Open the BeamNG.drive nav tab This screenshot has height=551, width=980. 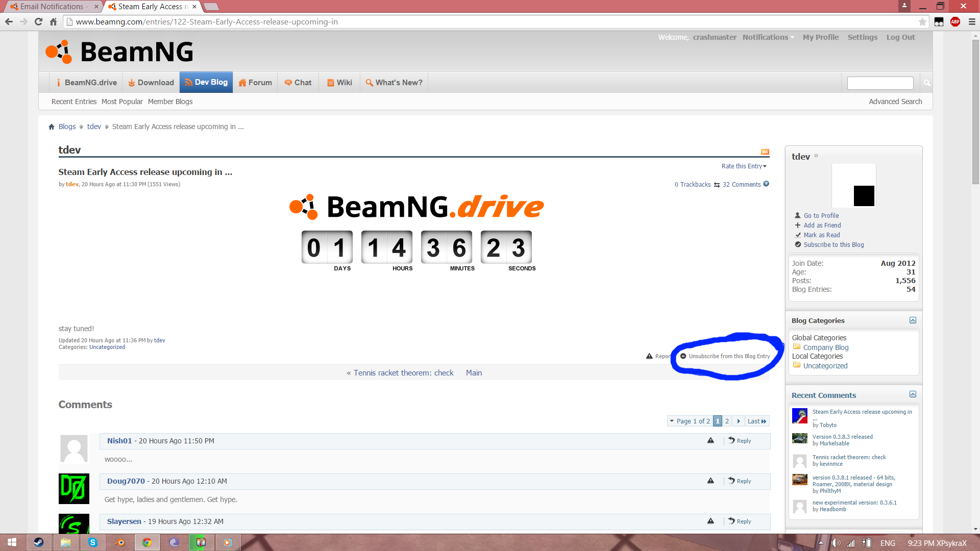(x=86, y=83)
